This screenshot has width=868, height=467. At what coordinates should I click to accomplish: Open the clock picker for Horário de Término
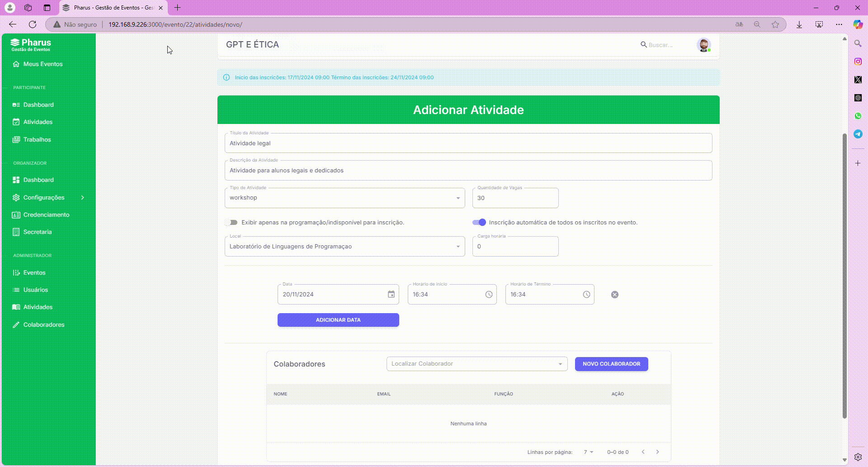(586, 295)
